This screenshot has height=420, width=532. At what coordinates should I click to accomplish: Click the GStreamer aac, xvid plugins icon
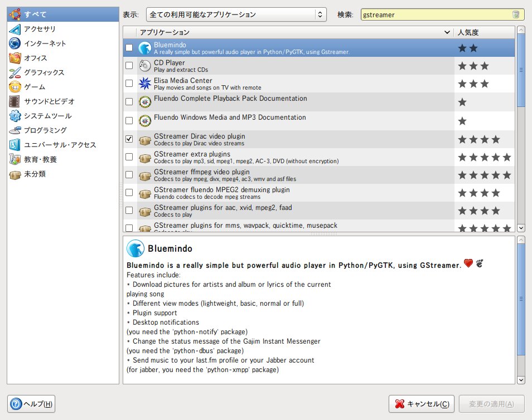pos(145,211)
